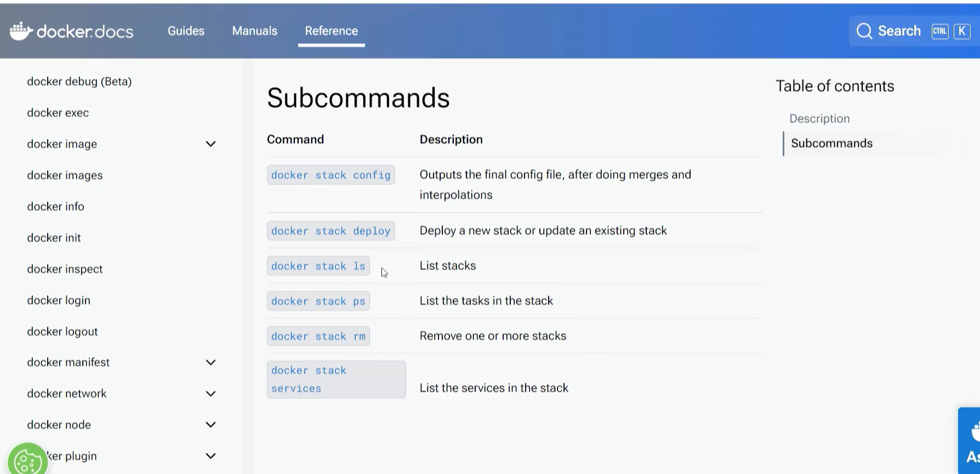Viewport: 980px width, 474px height.
Task: Open docker node sidebar page
Action: [x=59, y=425]
